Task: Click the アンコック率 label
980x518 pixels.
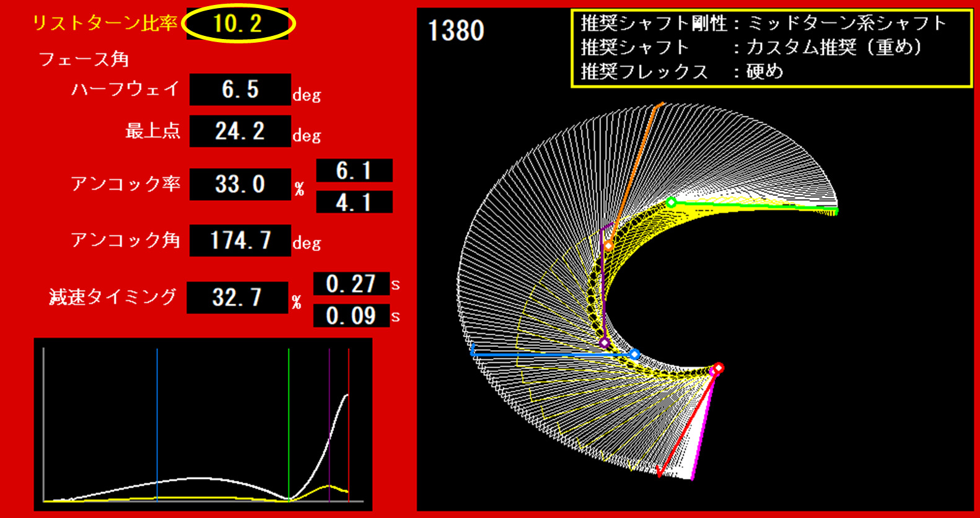Action: coord(125,184)
